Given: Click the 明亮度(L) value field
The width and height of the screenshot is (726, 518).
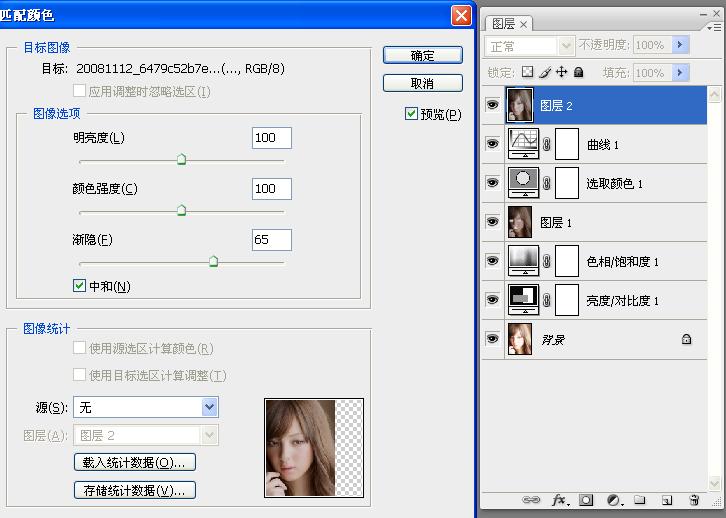Looking at the screenshot, I should pos(272,138).
